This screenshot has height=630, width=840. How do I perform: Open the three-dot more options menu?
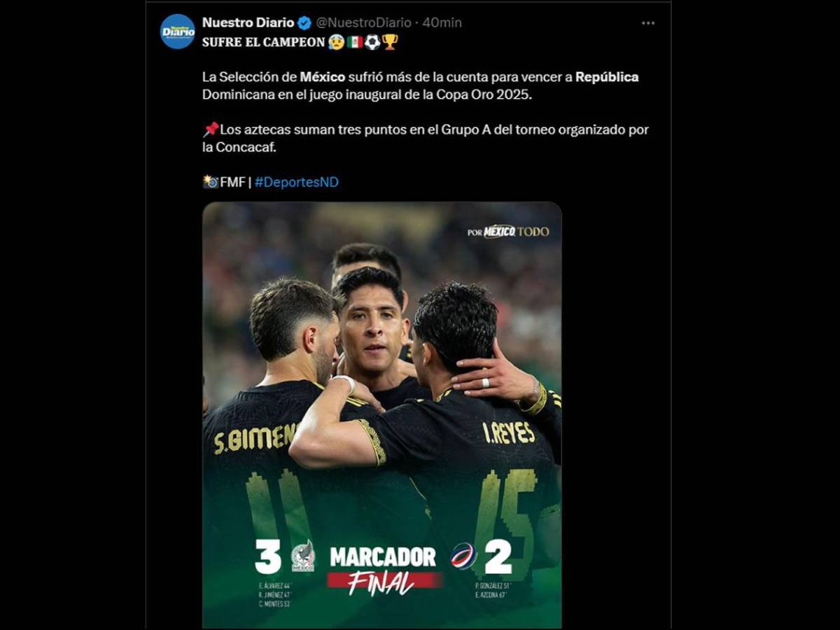(648, 23)
